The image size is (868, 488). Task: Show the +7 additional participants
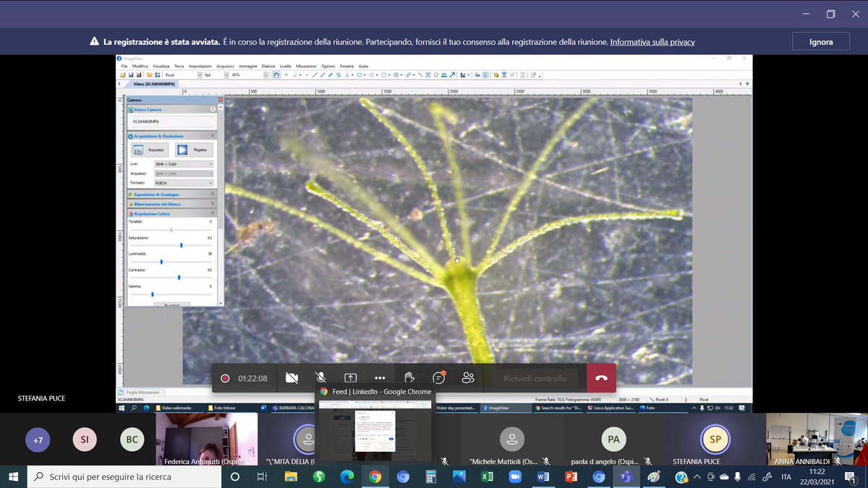point(38,440)
